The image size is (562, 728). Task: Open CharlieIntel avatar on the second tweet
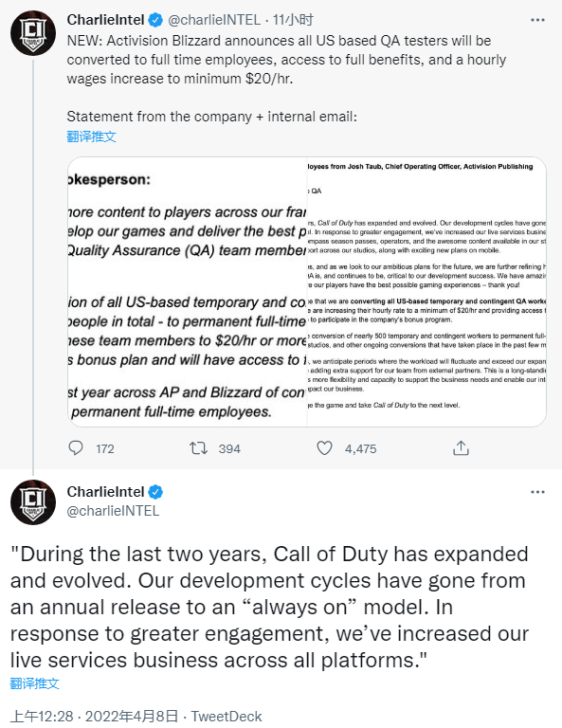pos(33,501)
